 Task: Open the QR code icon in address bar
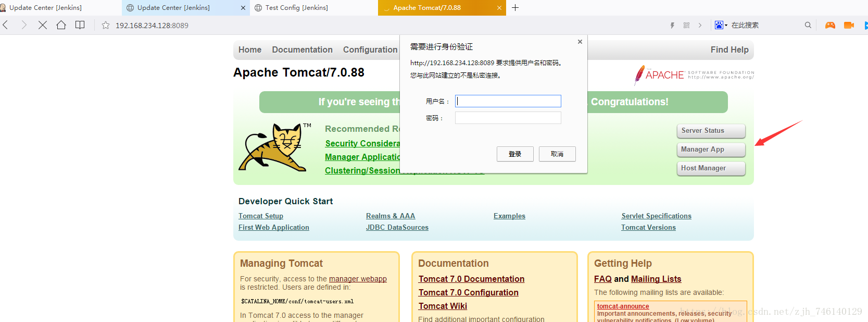click(686, 25)
